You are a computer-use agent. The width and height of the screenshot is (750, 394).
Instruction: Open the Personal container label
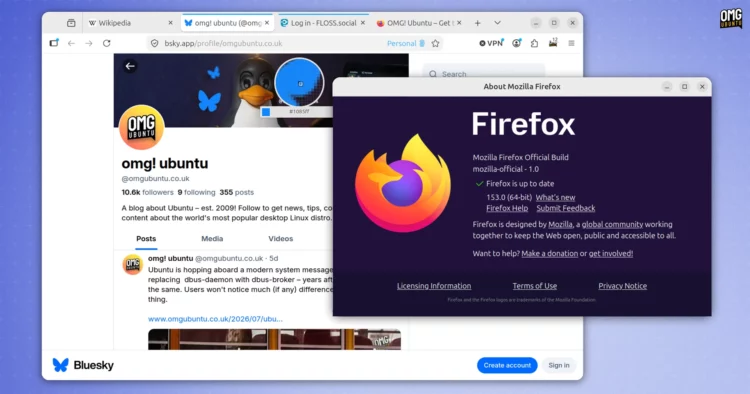tap(406, 44)
